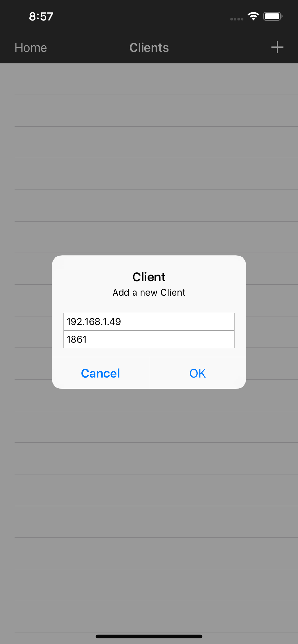
Task: Focus the 192.168.1.49 IP address field
Action: pos(149,322)
